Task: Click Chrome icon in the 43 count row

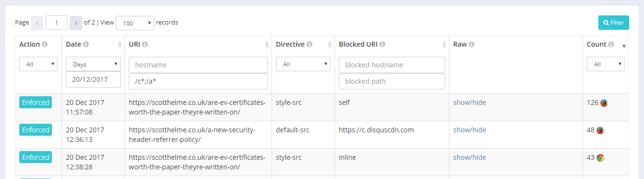Action: [x=600, y=158]
